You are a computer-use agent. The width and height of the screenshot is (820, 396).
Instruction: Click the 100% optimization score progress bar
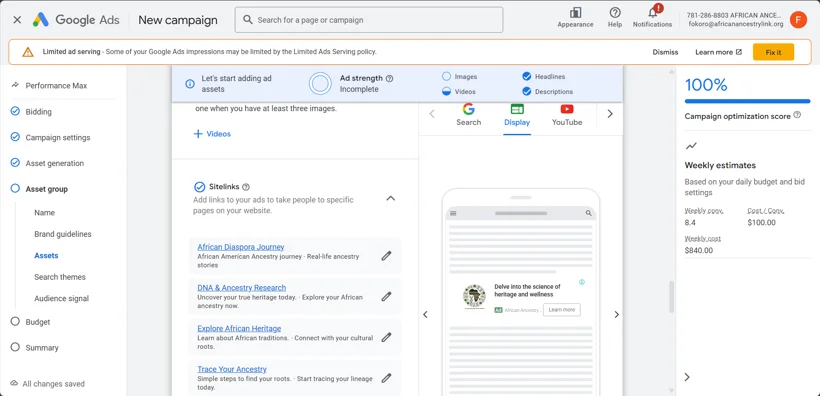click(747, 101)
